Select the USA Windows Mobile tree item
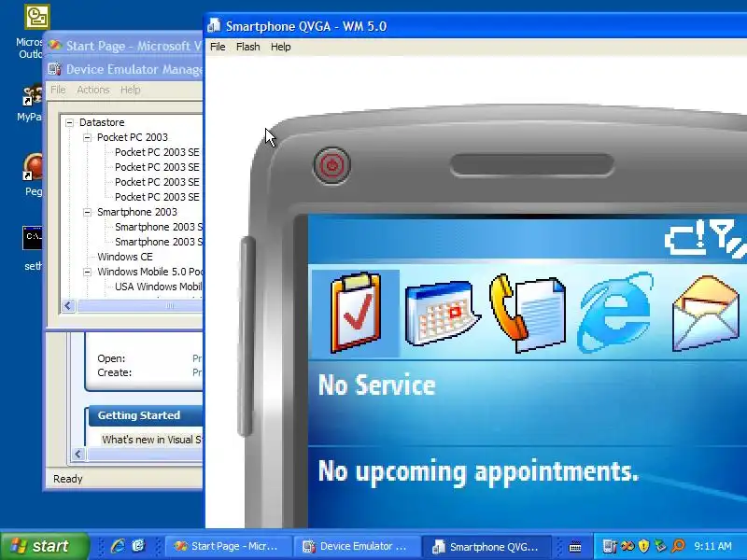Screen dimensions: 747x560 click(x=158, y=287)
